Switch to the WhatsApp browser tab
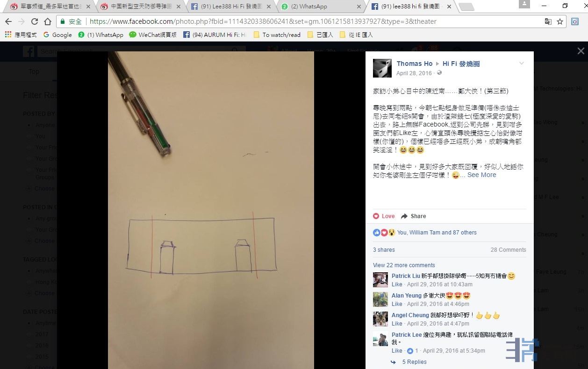The width and height of the screenshot is (588, 369). click(x=322, y=7)
